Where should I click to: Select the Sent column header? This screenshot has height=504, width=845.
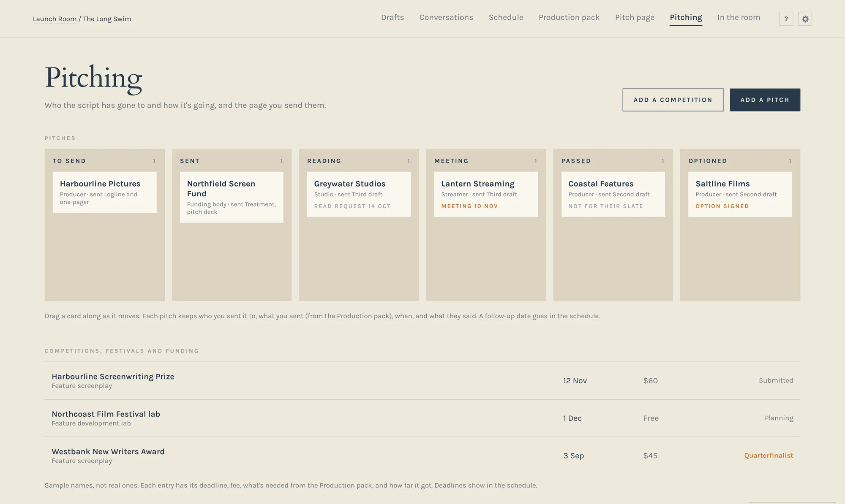[x=190, y=161]
